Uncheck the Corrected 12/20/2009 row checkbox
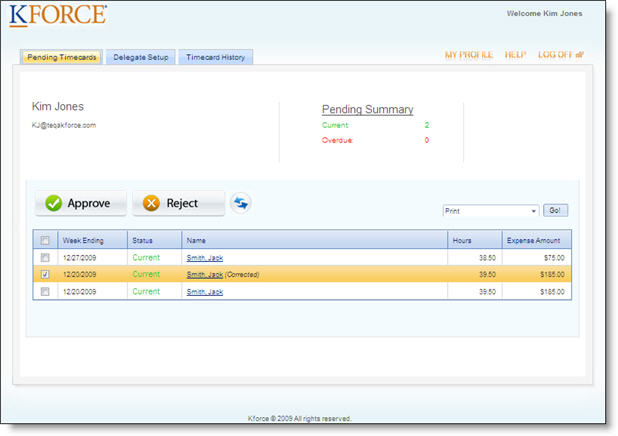 coord(45,274)
